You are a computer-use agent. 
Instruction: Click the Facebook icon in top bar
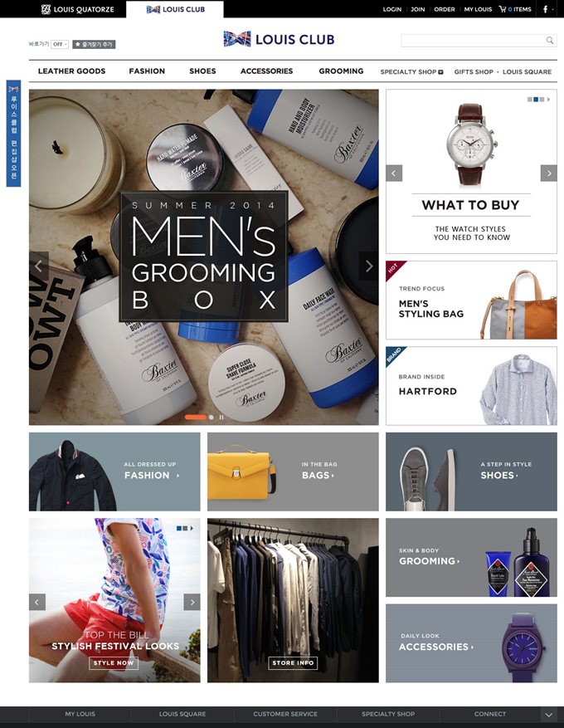545,9
